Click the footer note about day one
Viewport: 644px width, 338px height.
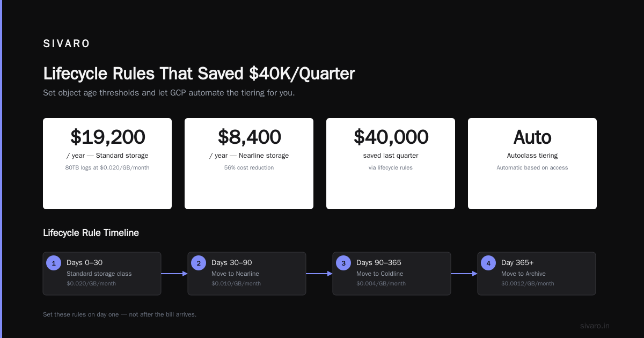[120, 314]
